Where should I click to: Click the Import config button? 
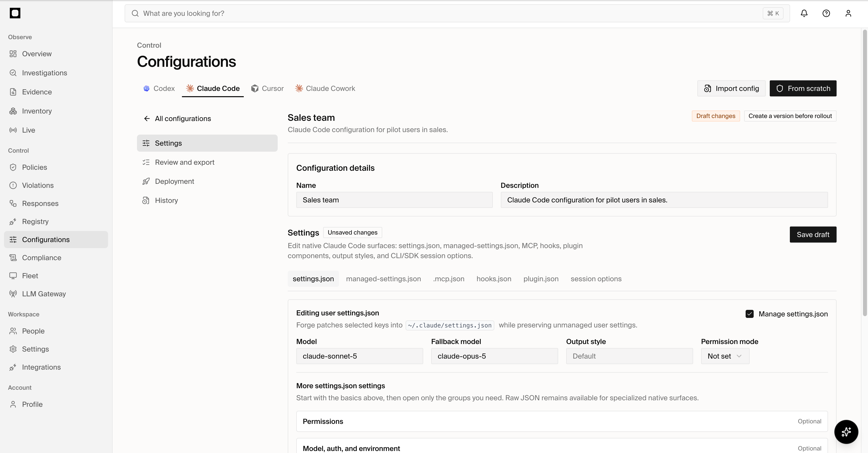731,88
